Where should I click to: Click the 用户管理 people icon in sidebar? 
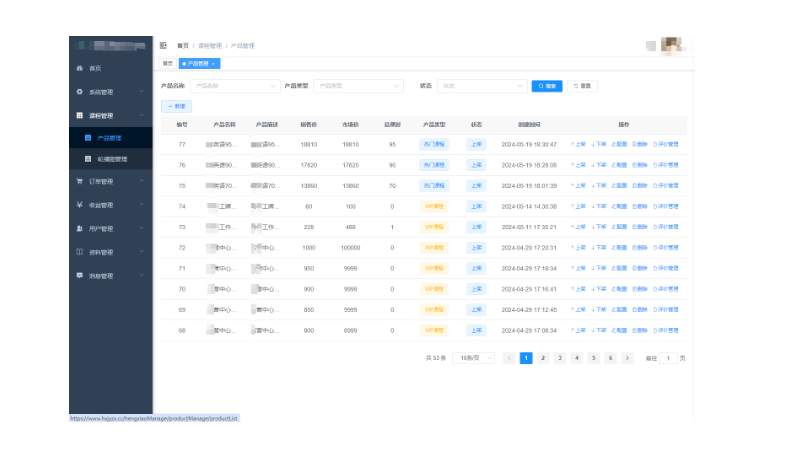[80, 228]
